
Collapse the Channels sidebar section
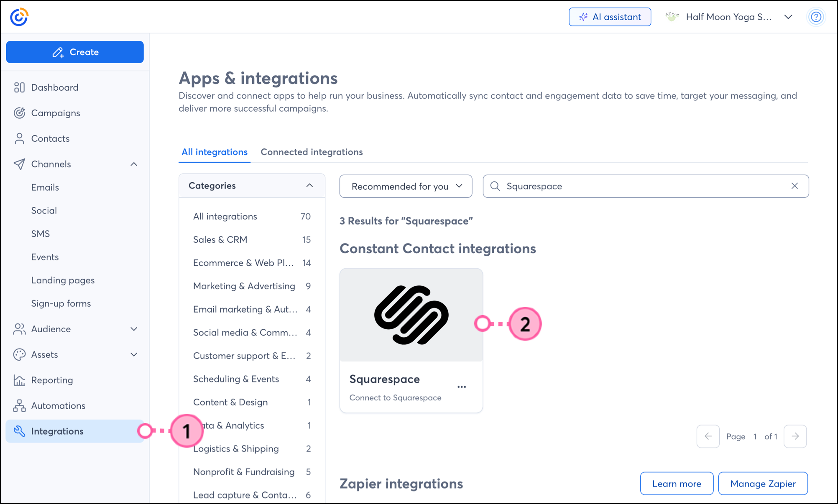[x=134, y=164]
